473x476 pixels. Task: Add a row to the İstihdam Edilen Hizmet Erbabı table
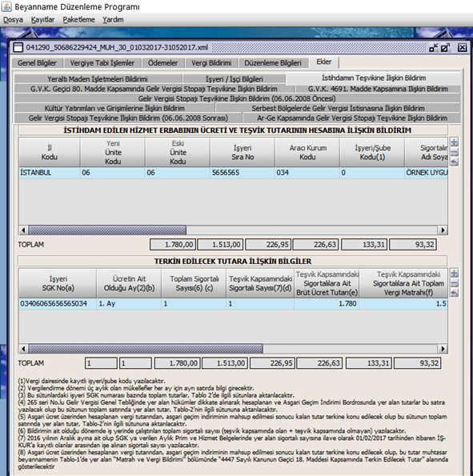tap(454, 142)
